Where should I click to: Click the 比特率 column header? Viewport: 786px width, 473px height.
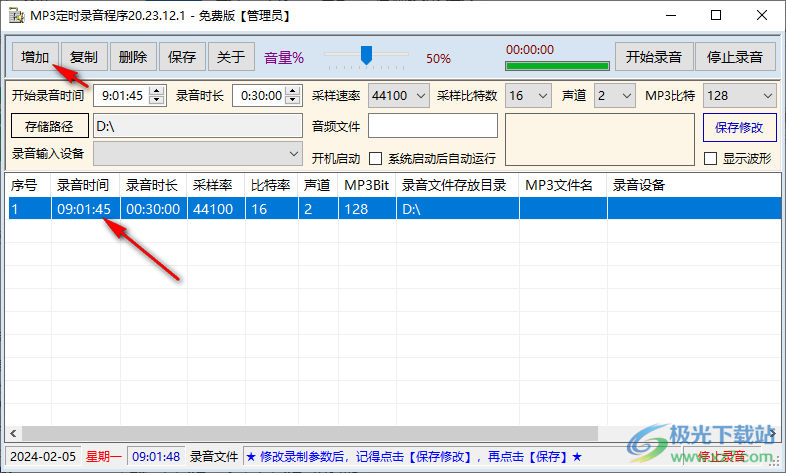(272, 185)
